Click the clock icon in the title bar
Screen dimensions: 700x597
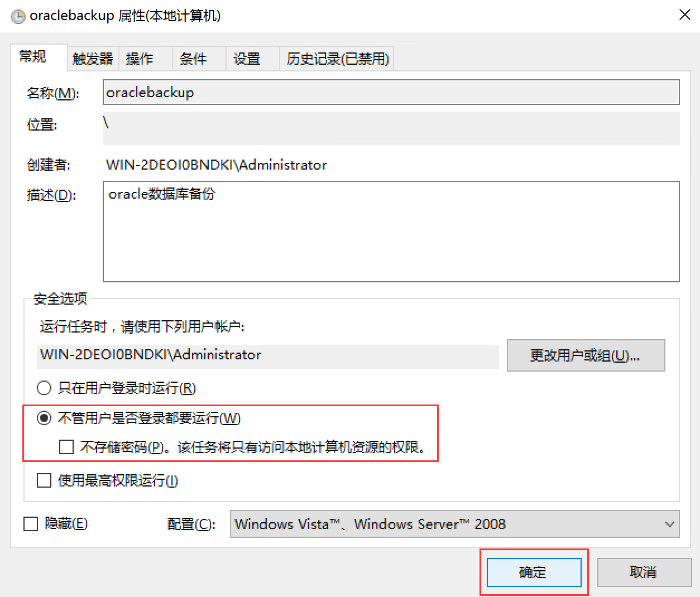point(18,16)
